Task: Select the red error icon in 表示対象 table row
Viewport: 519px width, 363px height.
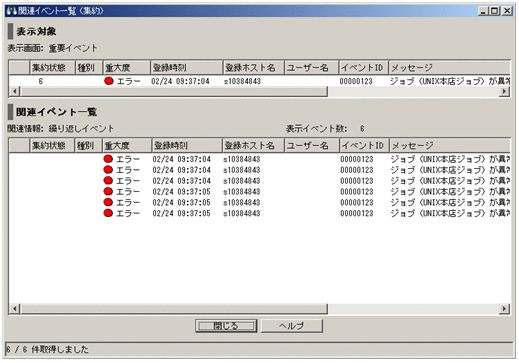Action: [x=109, y=81]
